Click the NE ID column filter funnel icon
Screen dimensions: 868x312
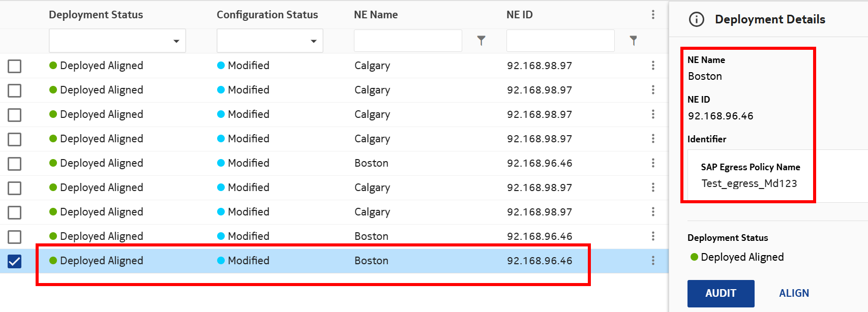click(633, 41)
